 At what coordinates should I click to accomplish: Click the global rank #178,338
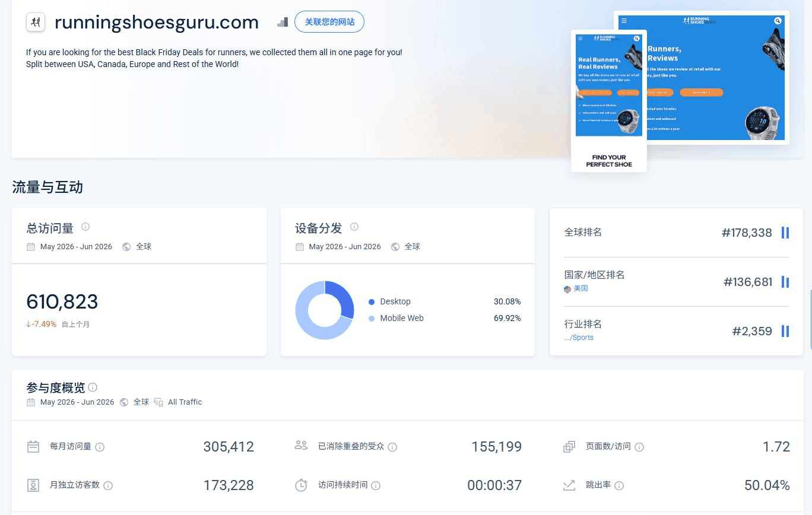(747, 233)
